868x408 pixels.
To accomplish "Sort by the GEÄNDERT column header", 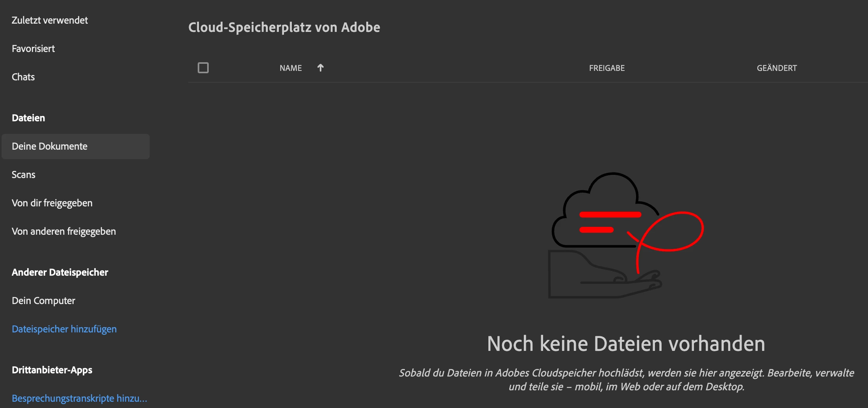I will pyautogui.click(x=777, y=68).
